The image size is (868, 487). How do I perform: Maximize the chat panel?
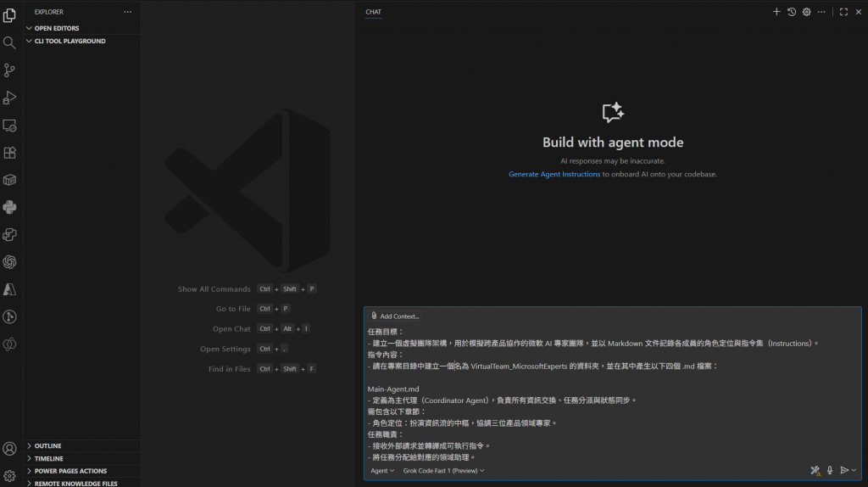point(843,12)
